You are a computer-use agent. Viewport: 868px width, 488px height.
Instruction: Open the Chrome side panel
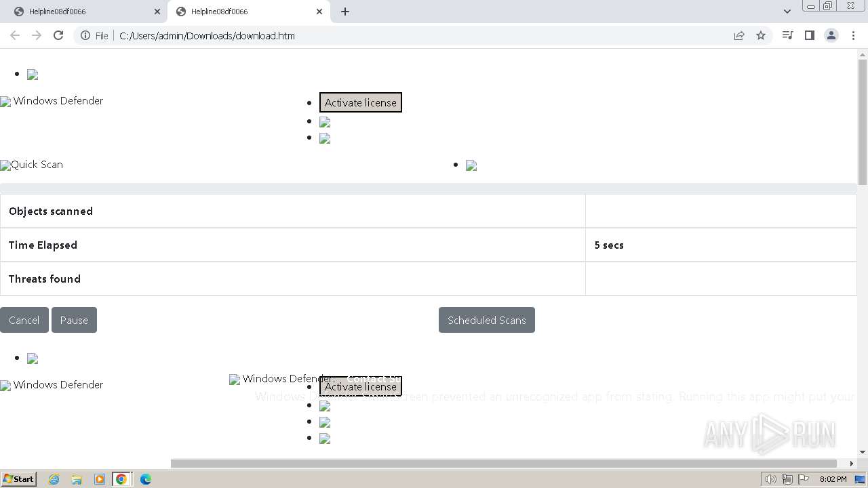[809, 35]
